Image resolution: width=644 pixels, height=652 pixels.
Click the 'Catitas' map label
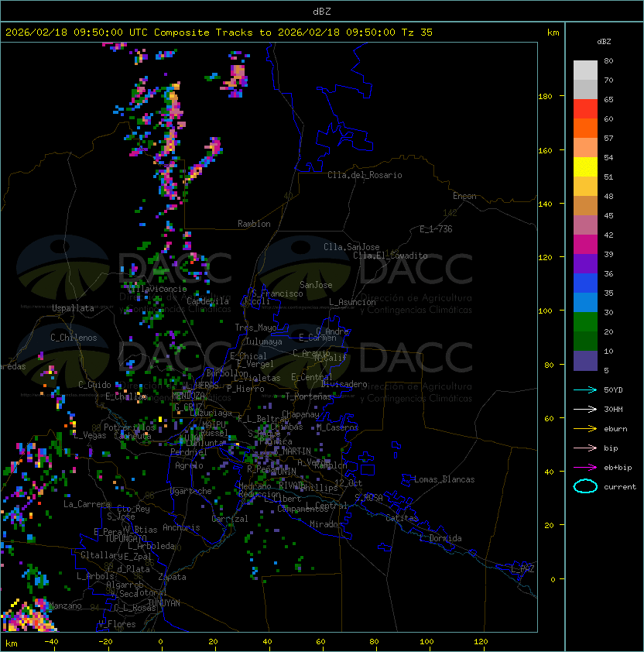[x=402, y=518]
